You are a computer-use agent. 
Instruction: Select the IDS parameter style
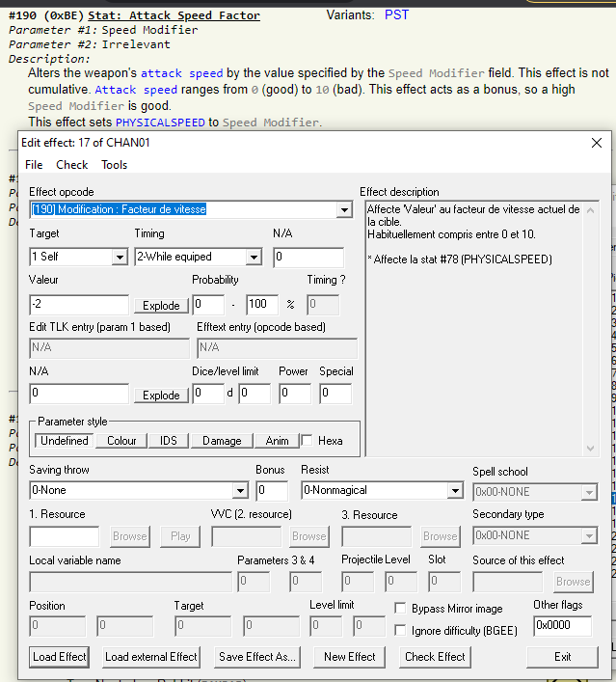(x=169, y=441)
